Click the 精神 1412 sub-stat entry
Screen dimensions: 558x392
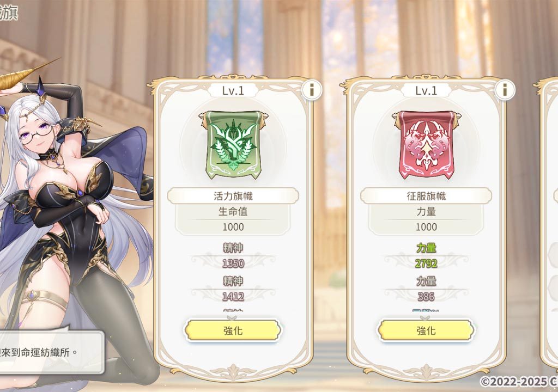[x=233, y=289]
